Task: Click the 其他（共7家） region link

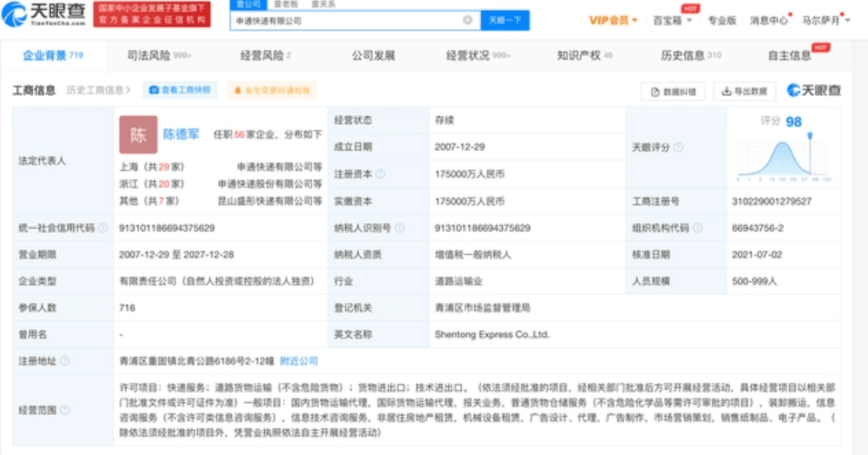Action: 149,201
